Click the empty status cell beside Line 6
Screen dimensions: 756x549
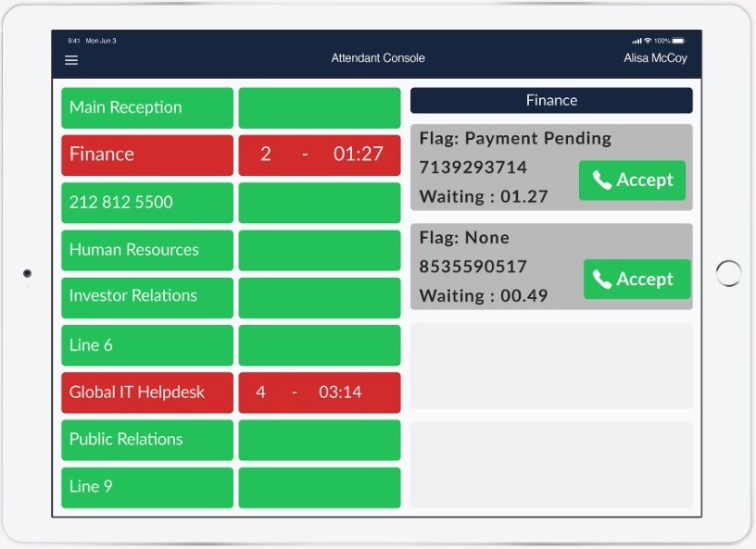(x=320, y=344)
